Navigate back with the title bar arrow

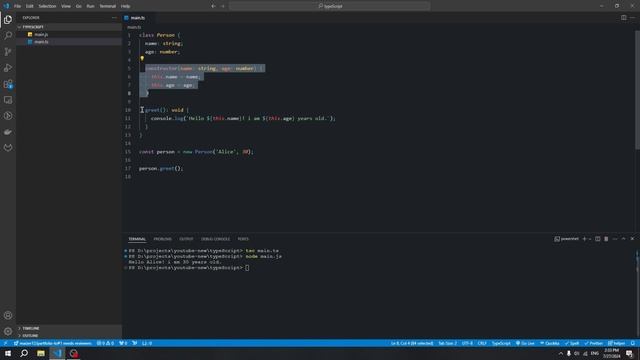point(213,6)
